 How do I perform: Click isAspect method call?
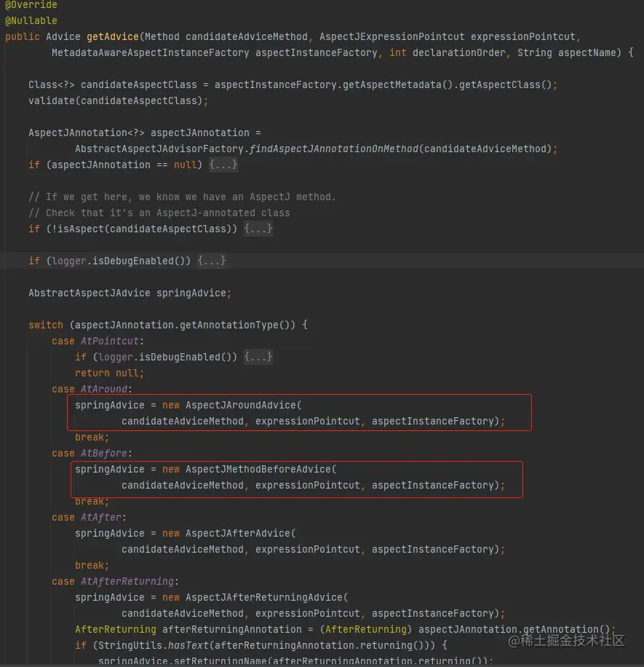(x=80, y=229)
